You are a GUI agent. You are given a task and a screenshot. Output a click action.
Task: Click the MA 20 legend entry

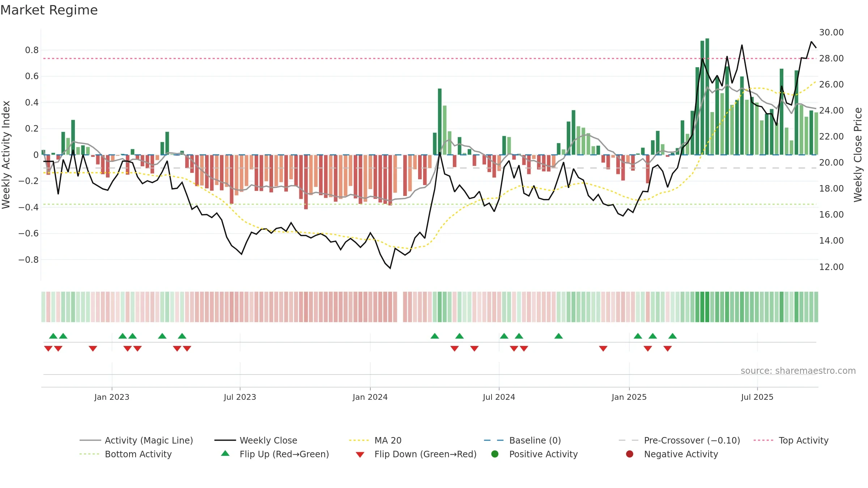[x=375, y=440]
